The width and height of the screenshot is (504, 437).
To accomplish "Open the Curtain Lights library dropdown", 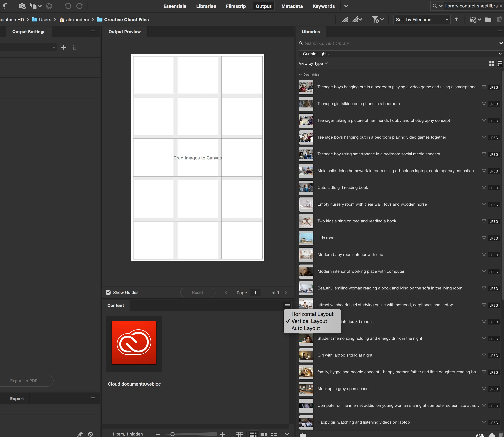I will 400,54.
